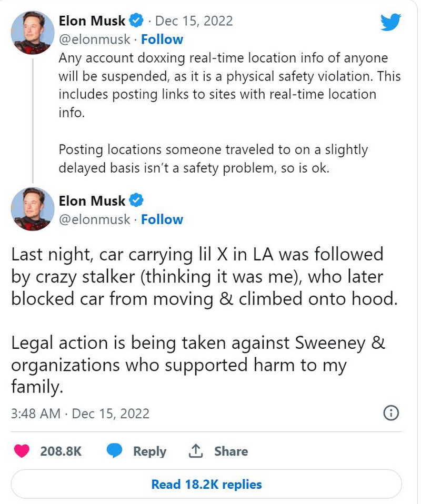
Task: Open the lower tweet's Elon Musk name link
Action: click(92, 200)
